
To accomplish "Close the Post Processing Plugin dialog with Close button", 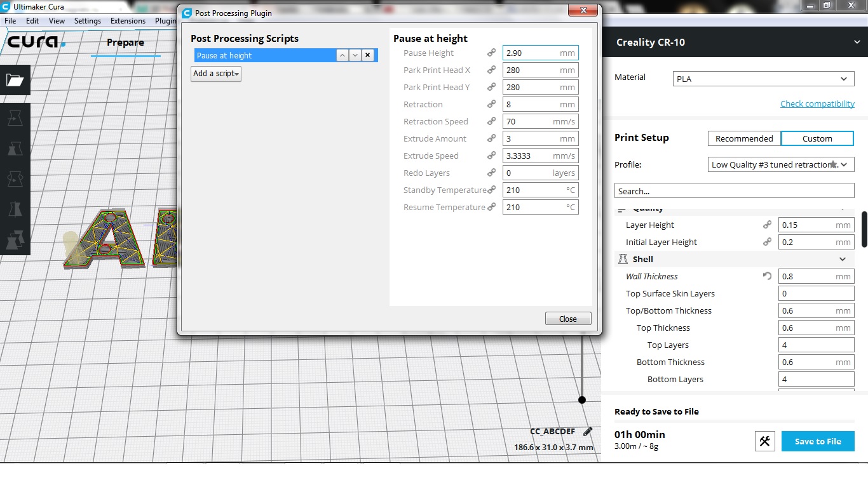I will coord(568,319).
